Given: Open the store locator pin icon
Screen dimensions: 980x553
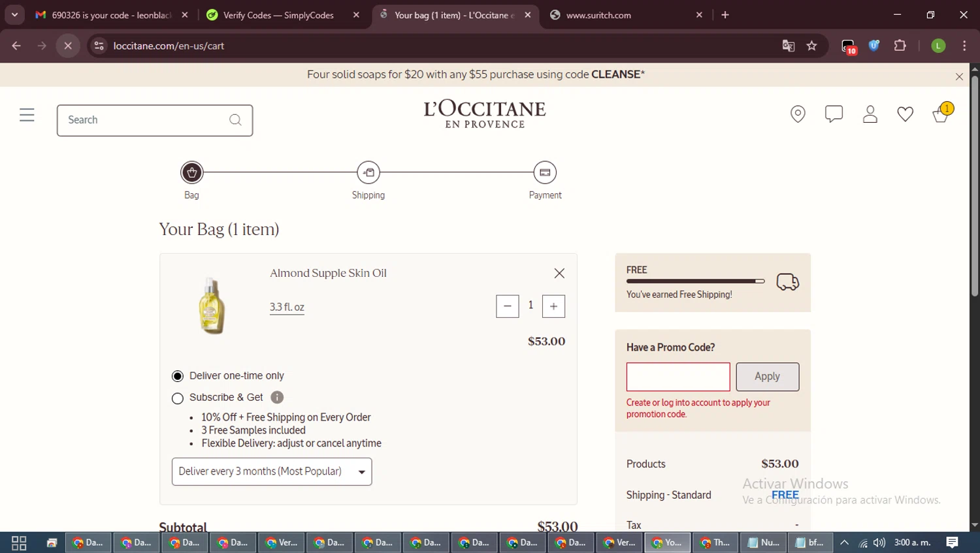Looking at the screenshot, I should (x=798, y=114).
